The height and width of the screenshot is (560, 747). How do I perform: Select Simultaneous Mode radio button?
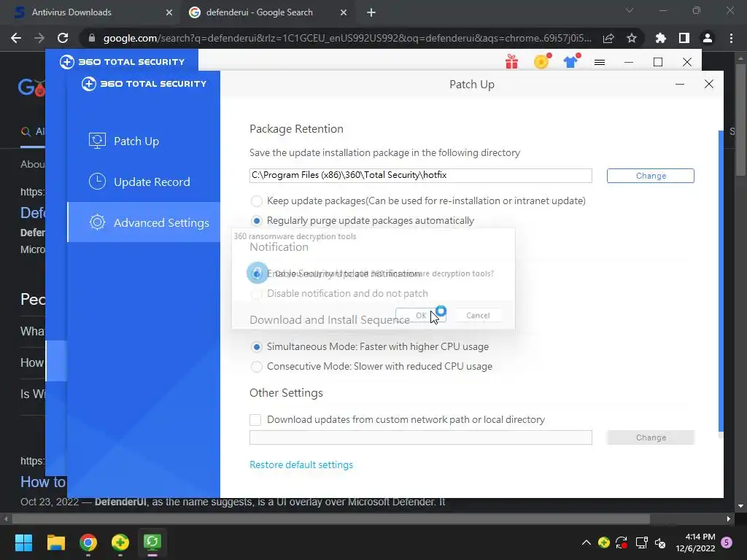pyautogui.click(x=257, y=346)
